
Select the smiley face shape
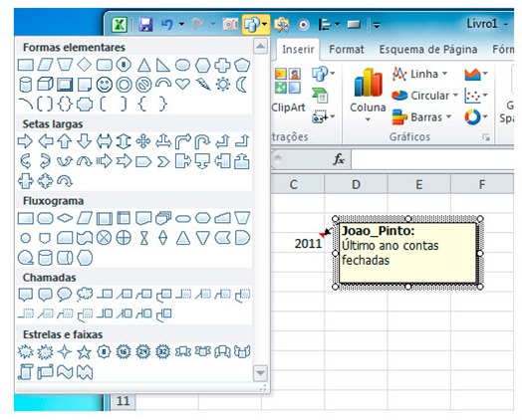tap(105, 85)
